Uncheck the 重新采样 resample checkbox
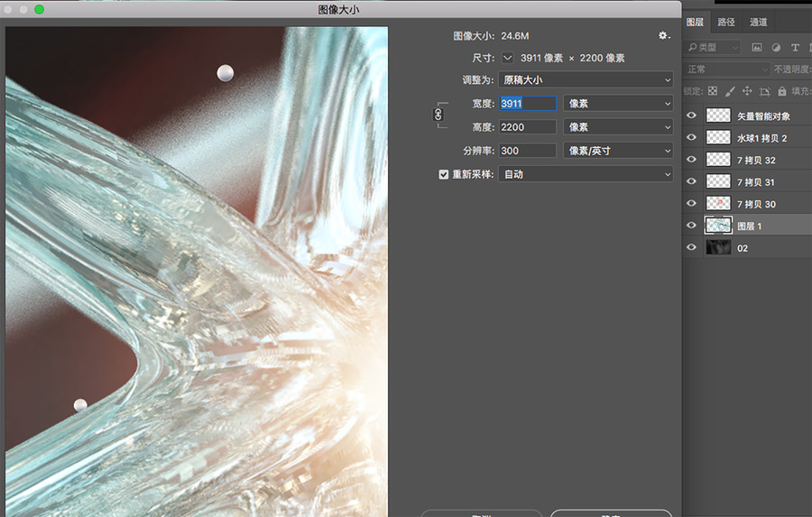This screenshot has height=517, width=812. pyautogui.click(x=443, y=174)
